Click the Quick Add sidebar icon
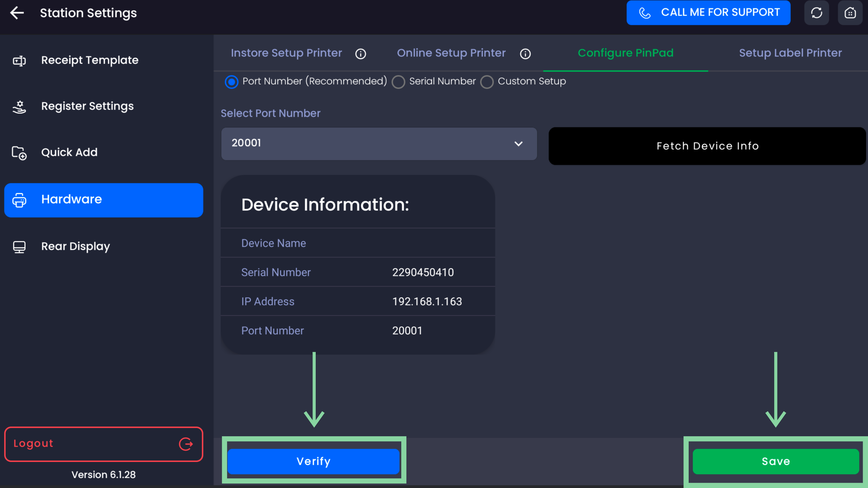The image size is (868, 488). (x=19, y=153)
